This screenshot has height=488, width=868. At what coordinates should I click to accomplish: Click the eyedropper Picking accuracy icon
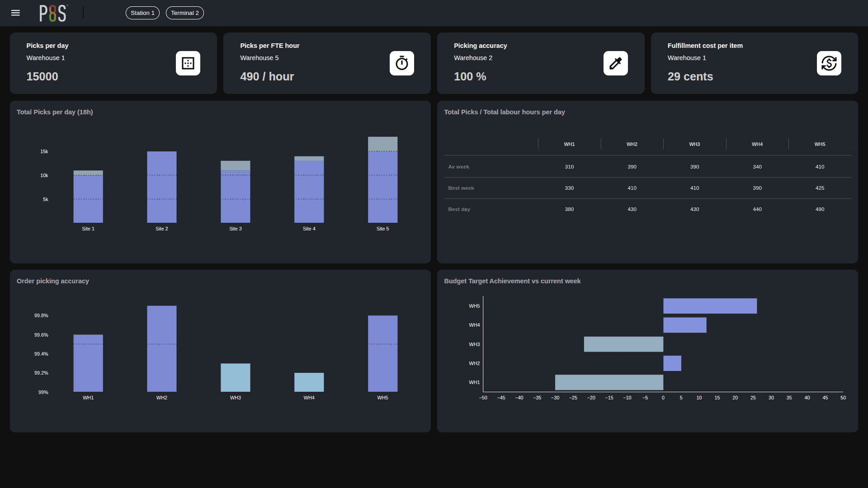tap(615, 63)
